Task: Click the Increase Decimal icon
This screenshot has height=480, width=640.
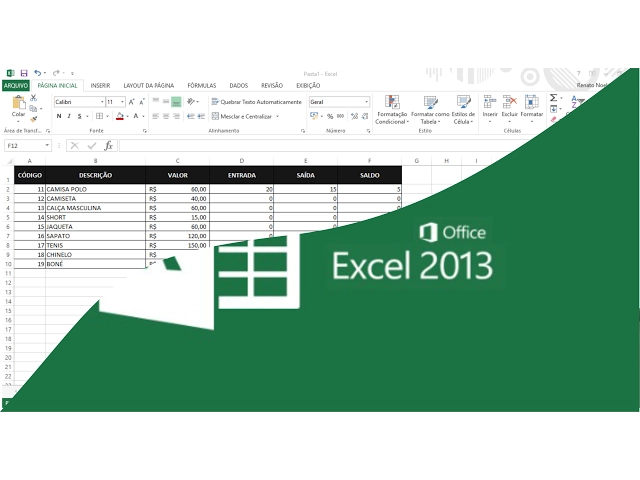Action: point(354,117)
